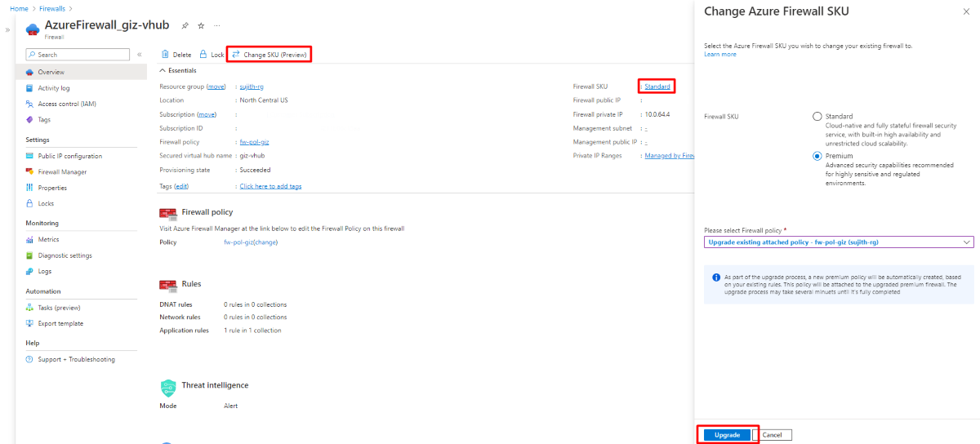Click the Tags edit link
This screenshot has width=980, height=444.
(x=182, y=186)
